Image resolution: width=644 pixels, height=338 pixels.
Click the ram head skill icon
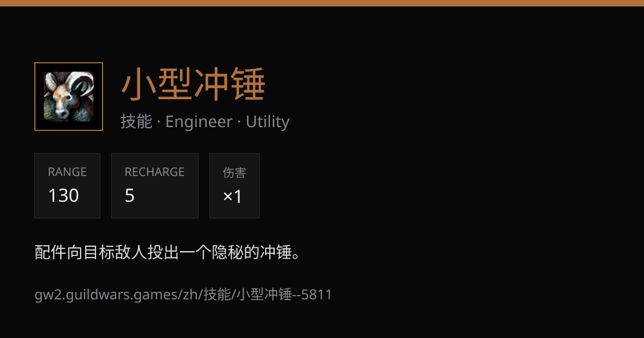[69, 97]
